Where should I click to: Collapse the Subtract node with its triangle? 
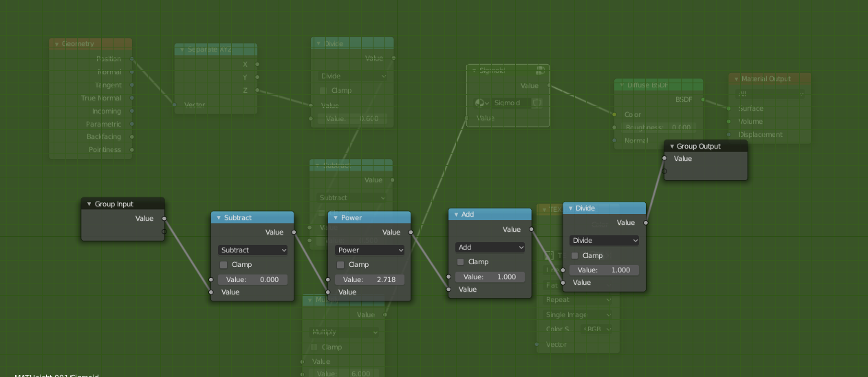tap(218, 218)
